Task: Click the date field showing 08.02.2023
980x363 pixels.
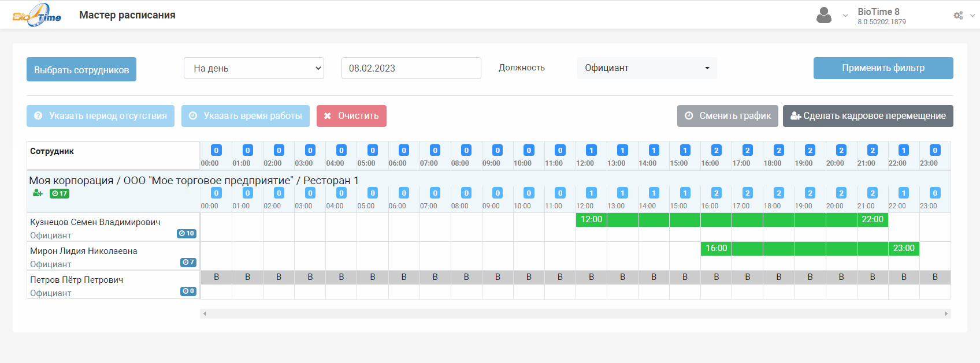Action: 411,68
